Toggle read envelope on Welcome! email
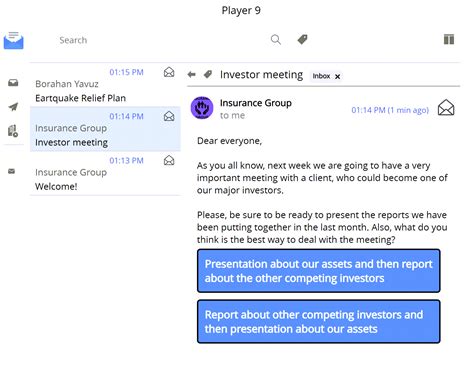Screen dimensions: 474x370 (x=169, y=160)
